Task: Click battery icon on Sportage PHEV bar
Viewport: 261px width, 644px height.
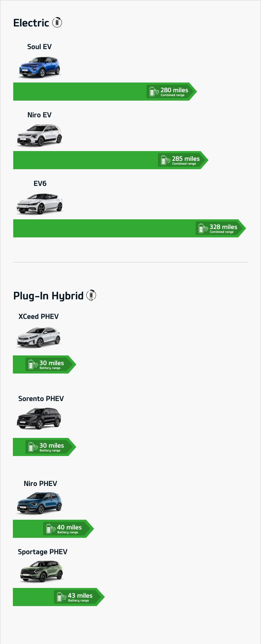Action: 61,597
